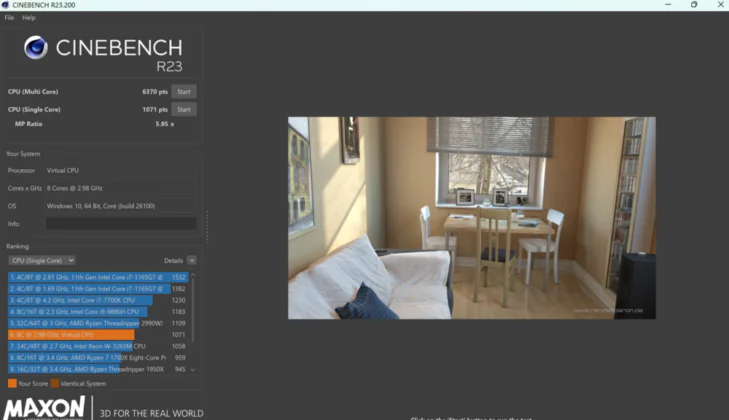Click the MAXON logo
The width and height of the screenshot is (729, 420).
(45, 408)
